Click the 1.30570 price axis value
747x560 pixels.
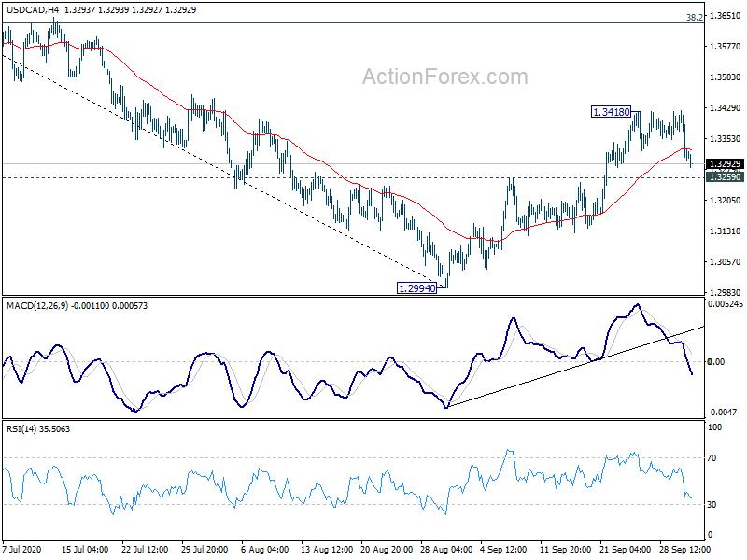point(726,262)
